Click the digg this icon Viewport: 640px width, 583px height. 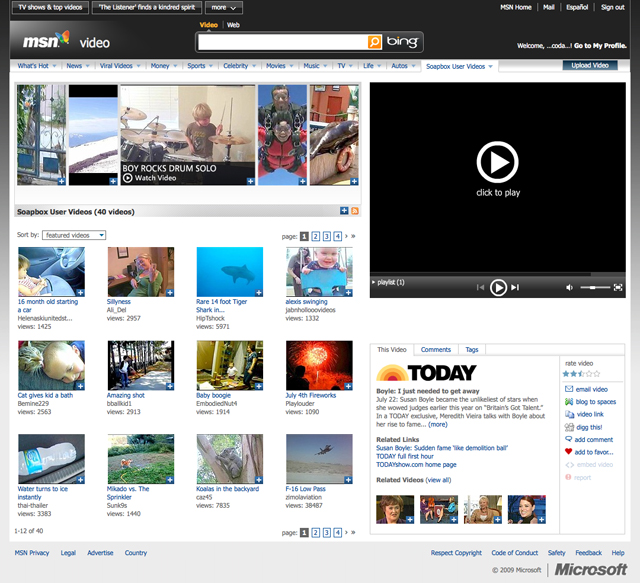click(x=569, y=427)
